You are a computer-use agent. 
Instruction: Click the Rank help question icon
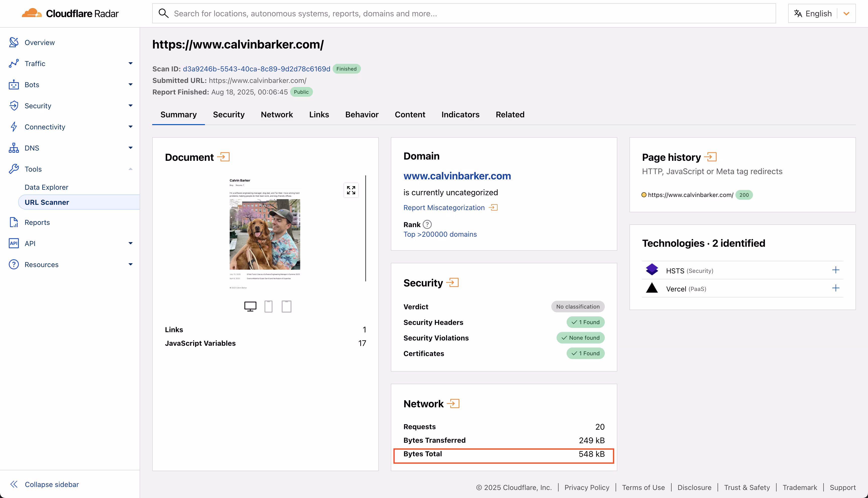[427, 224]
